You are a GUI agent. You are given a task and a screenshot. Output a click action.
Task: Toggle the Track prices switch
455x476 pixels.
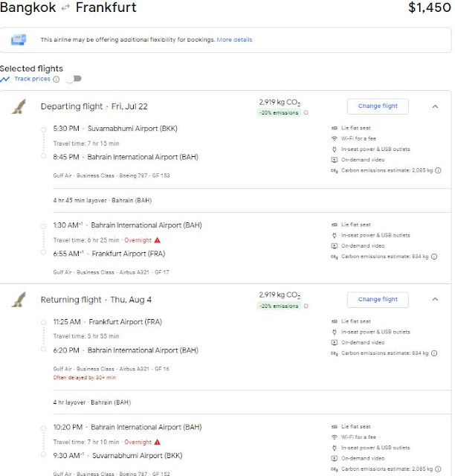74,79
